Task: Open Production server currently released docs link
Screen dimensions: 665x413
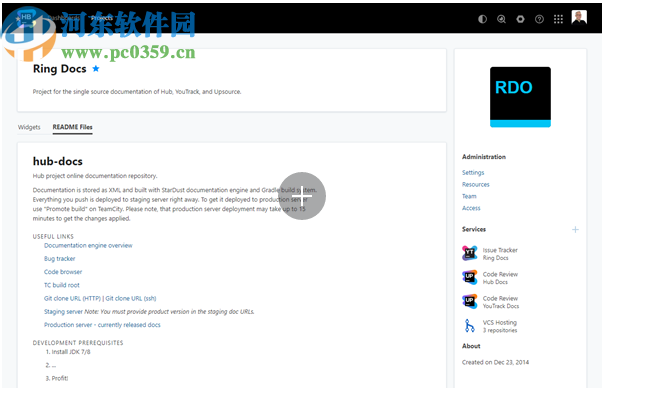Action: click(x=102, y=325)
